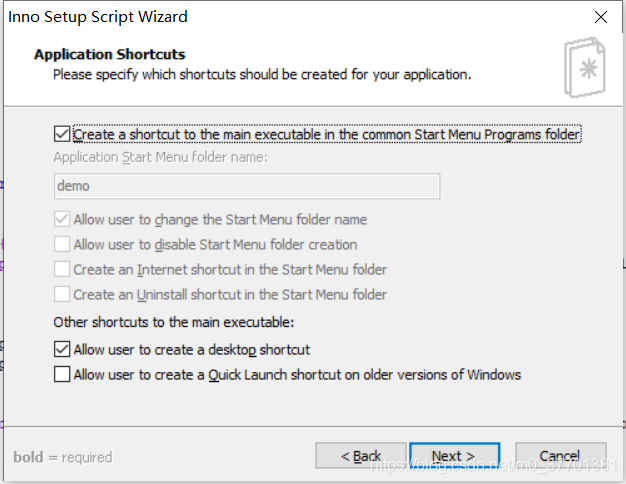Click the 'Other shortcuts to the main executable' label

(x=174, y=322)
